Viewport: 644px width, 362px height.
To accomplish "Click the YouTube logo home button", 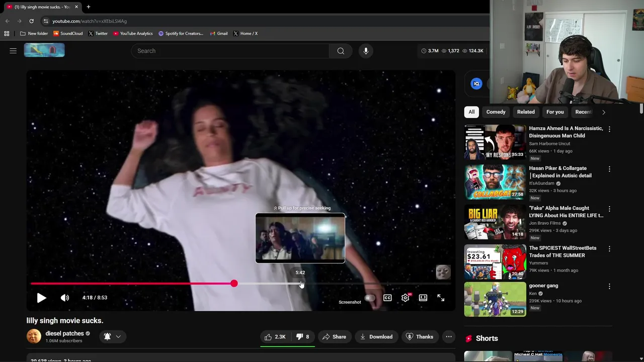I will click(x=44, y=50).
